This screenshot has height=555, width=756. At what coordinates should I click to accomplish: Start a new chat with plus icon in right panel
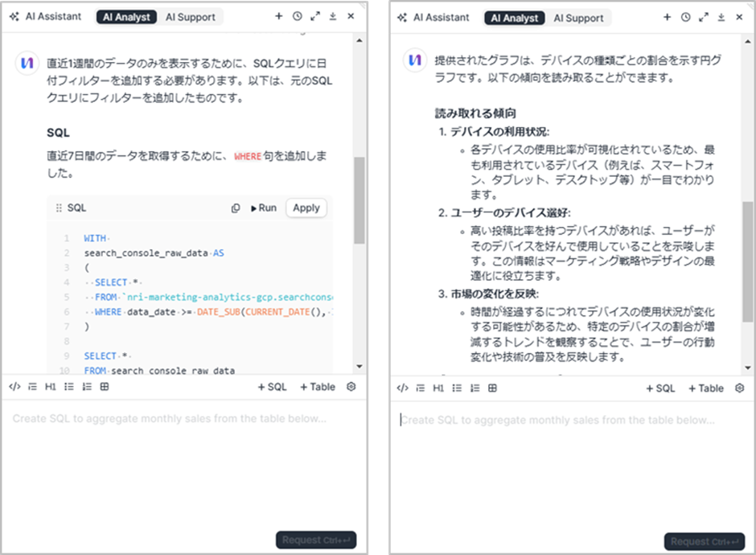click(666, 17)
